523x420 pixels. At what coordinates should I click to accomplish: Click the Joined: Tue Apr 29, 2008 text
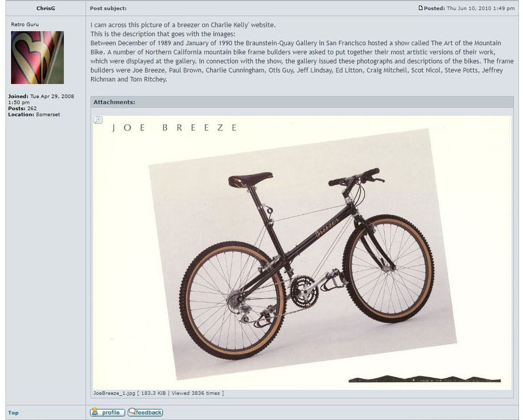pyautogui.click(x=41, y=99)
